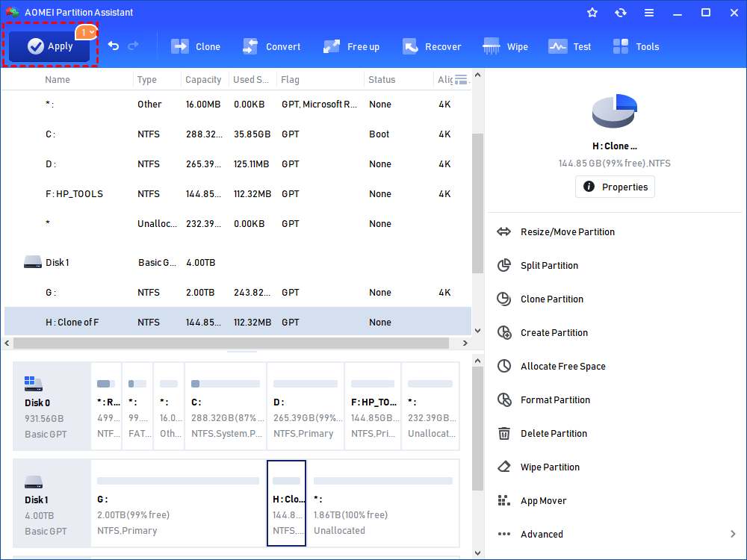Screen dimensions: 747x560
Task: Open the Test menu
Action: pyautogui.click(x=569, y=46)
